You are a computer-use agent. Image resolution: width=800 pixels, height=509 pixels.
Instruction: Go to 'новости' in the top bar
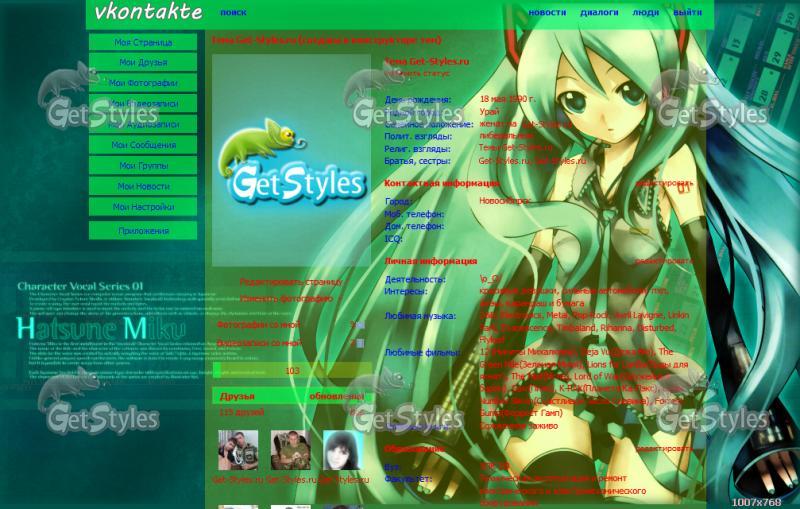(547, 12)
